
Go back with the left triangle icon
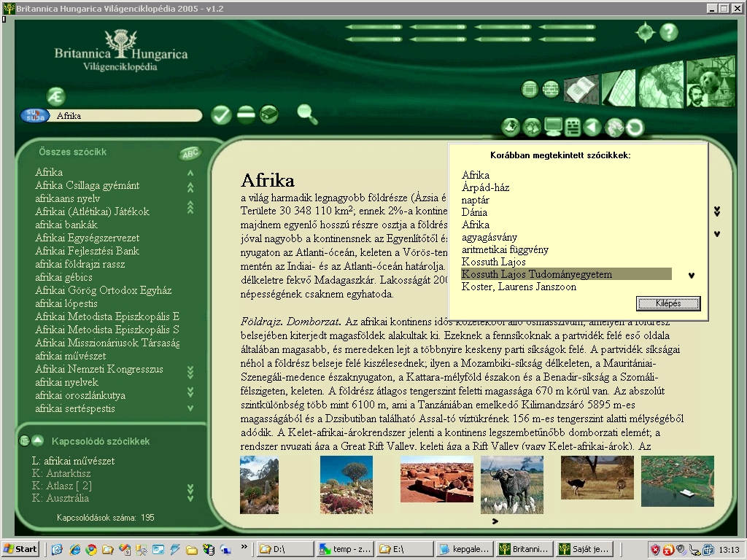tap(592, 127)
